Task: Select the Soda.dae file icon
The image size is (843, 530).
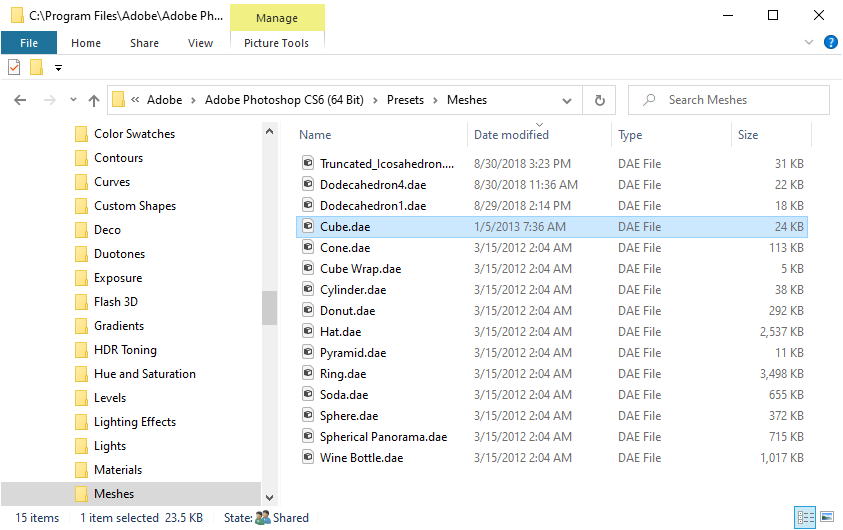Action: tap(308, 393)
